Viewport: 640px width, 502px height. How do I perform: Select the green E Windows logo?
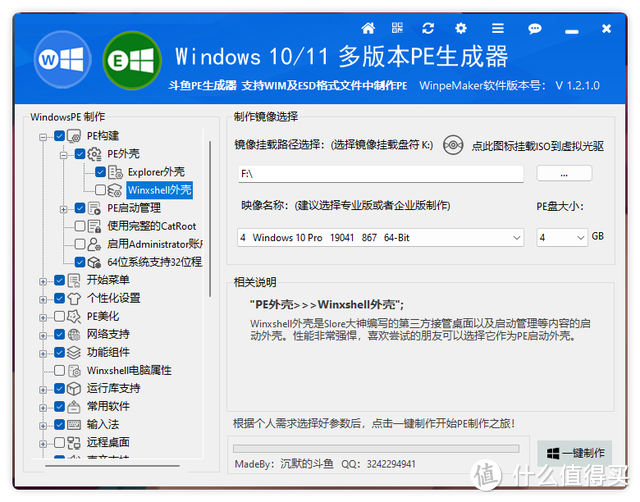coord(132,60)
